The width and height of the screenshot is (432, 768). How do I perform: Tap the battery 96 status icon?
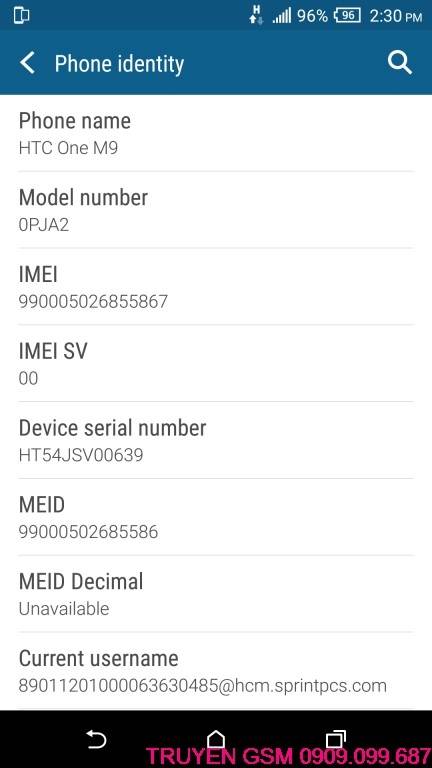pyautogui.click(x=347, y=16)
